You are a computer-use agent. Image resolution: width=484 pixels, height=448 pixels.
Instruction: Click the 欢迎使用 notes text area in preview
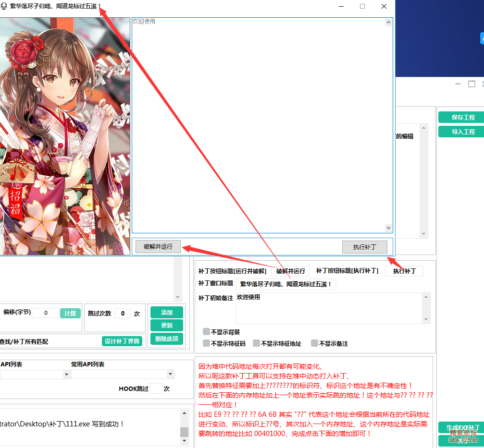[x=259, y=125]
